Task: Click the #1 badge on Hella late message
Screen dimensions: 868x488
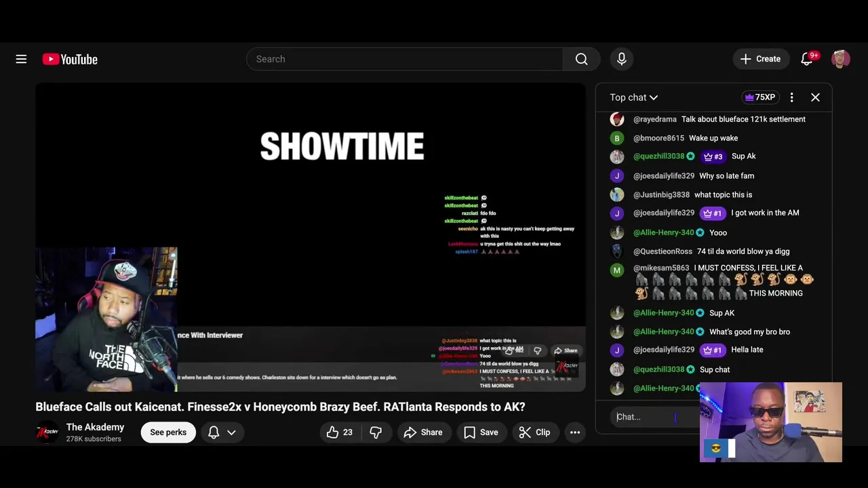Action: (x=713, y=350)
